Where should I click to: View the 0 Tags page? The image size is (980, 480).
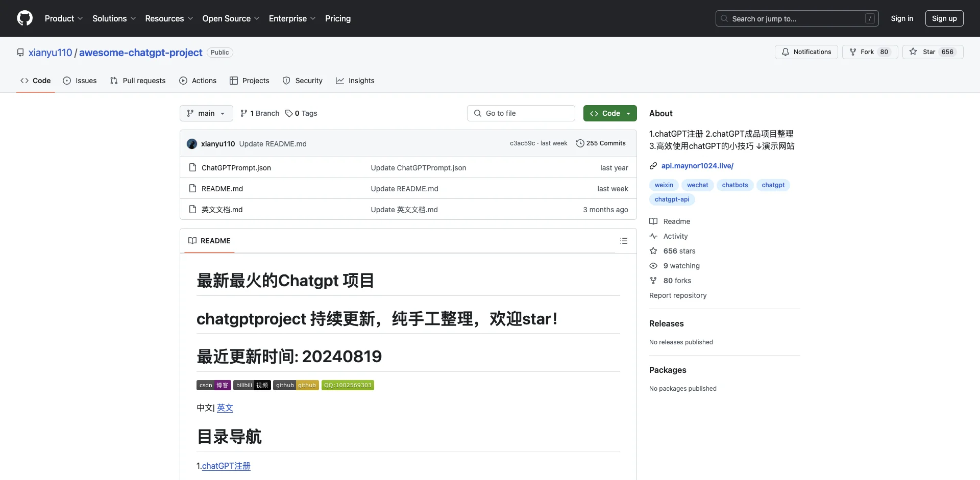[301, 113]
